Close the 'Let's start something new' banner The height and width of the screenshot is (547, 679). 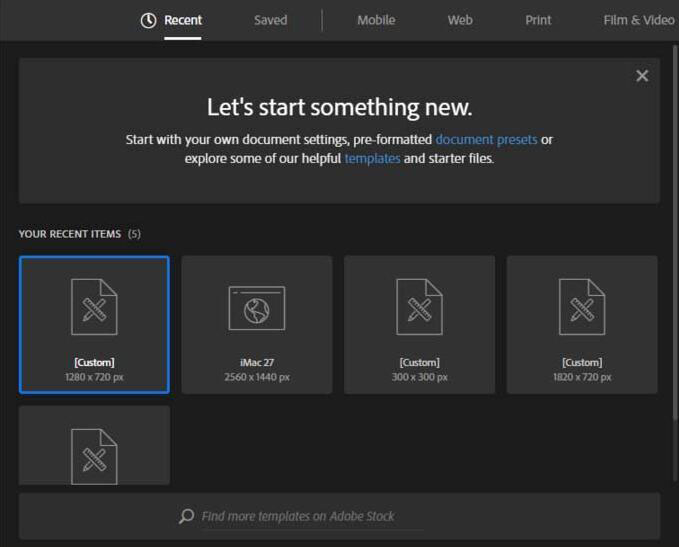[642, 76]
